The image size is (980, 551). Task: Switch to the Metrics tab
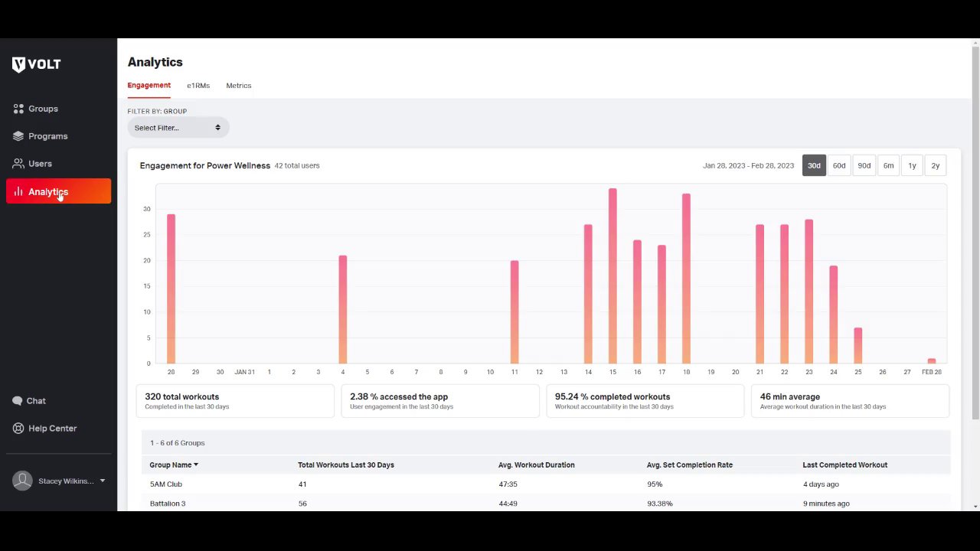[x=239, y=86]
